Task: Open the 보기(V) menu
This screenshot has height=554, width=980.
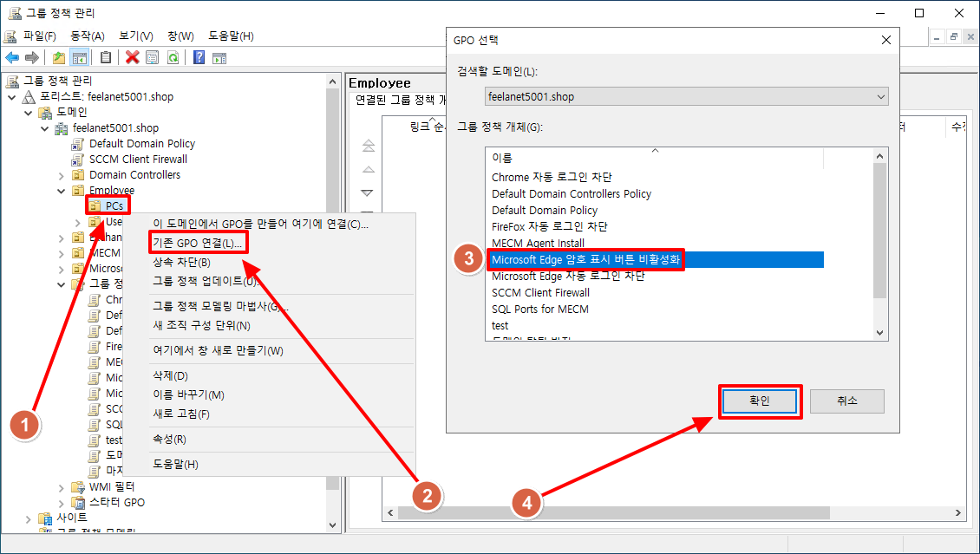Action: coord(135,36)
